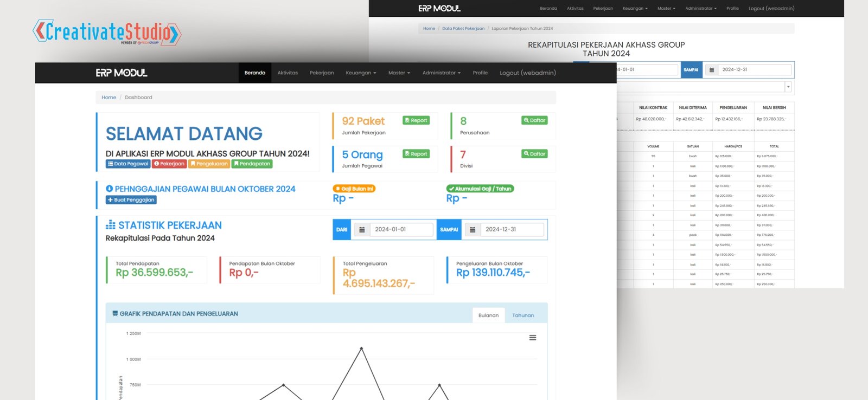This screenshot has height=400, width=868.
Task: Expand the Administrator dropdown in dashboard navbar
Action: [441, 73]
